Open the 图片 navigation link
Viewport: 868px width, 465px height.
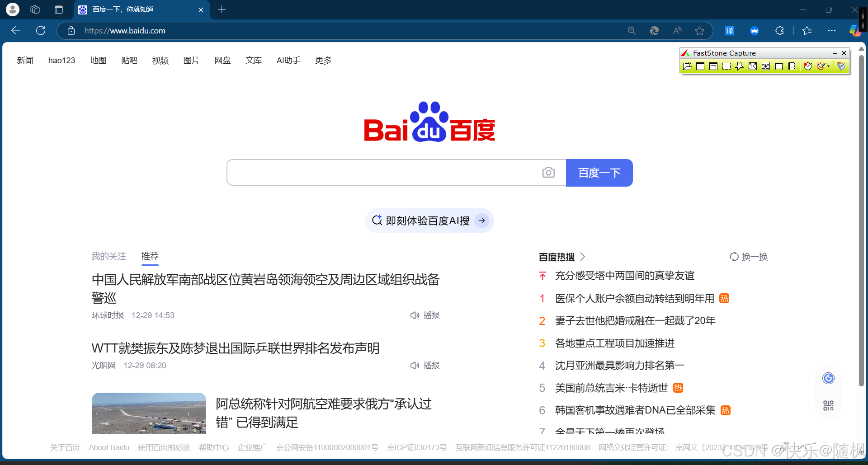tap(191, 61)
